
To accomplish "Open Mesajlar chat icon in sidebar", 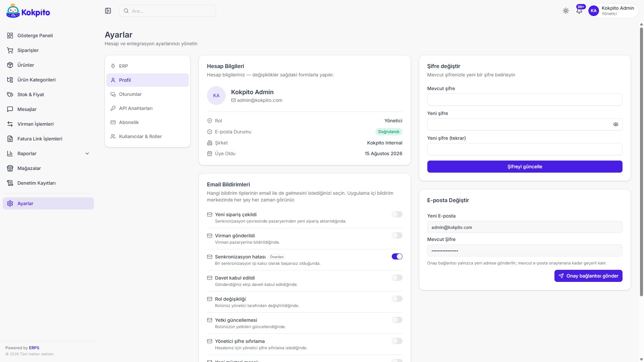I will (x=10, y=109).
